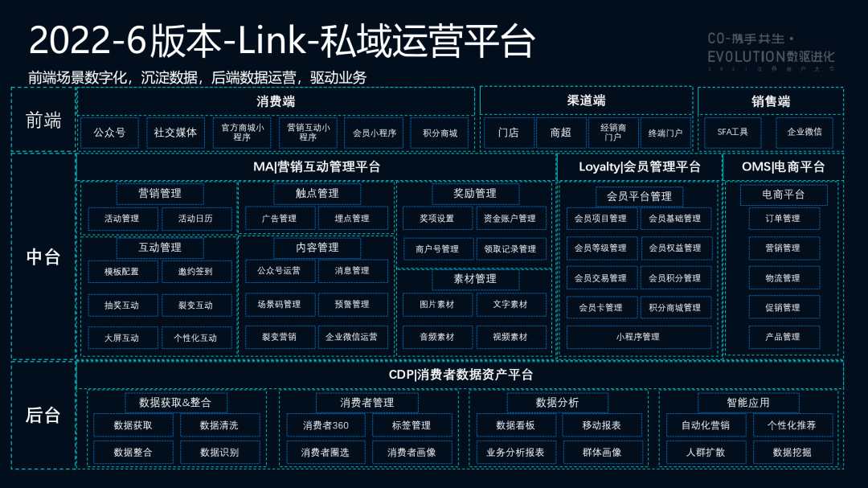Select the 订单管理 box under 电商平台
The image size is (868, 488).
783,219
